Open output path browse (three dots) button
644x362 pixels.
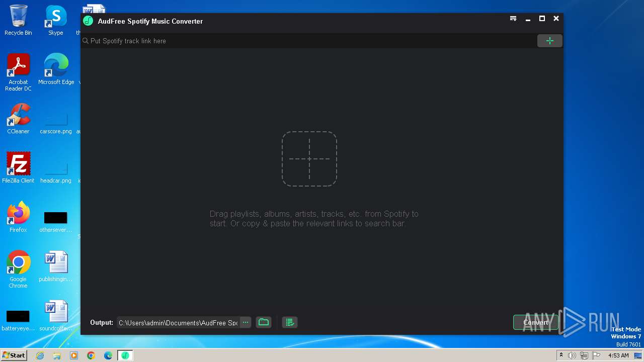[245, 322]
